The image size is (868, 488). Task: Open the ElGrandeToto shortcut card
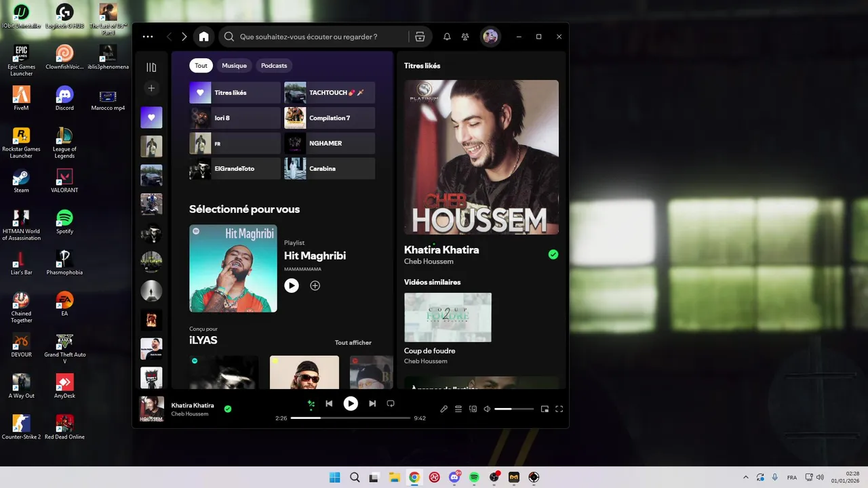tap(235, 168)
